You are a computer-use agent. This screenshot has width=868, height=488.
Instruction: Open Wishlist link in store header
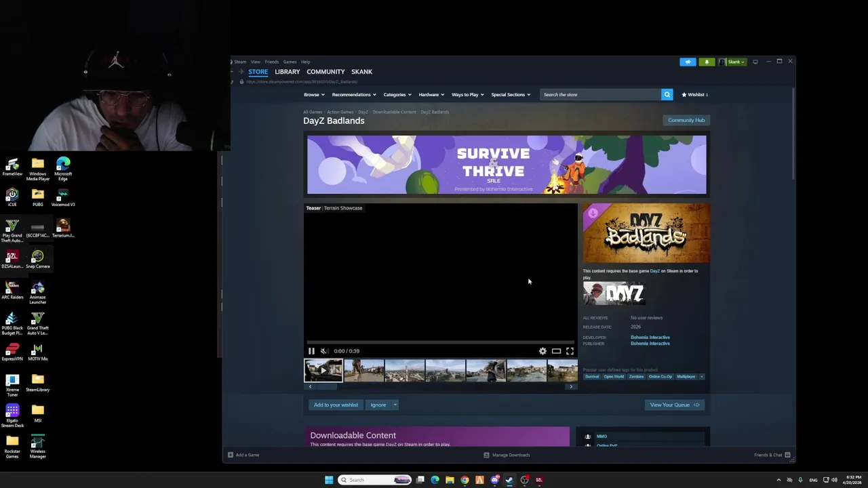pos(694,95)
